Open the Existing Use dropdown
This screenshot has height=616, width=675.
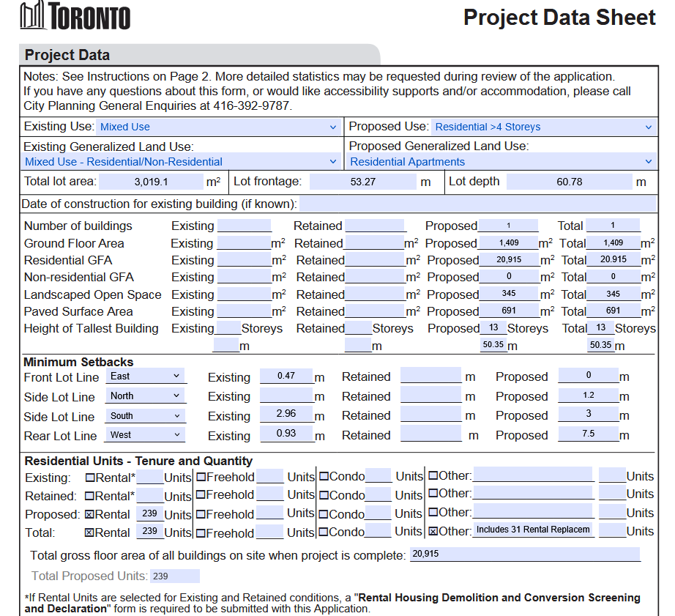(x=218, y=127)
